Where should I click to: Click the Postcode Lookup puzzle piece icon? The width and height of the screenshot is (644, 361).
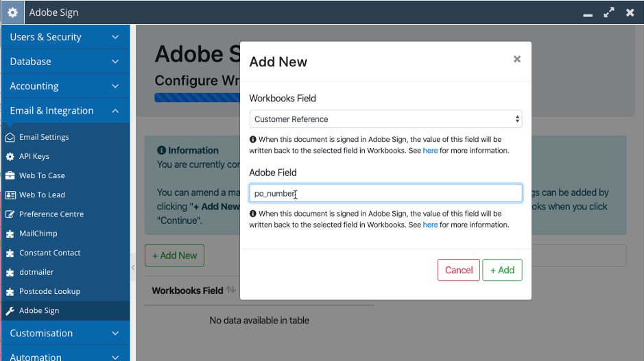pyautogui.click(x=10, y=292)
